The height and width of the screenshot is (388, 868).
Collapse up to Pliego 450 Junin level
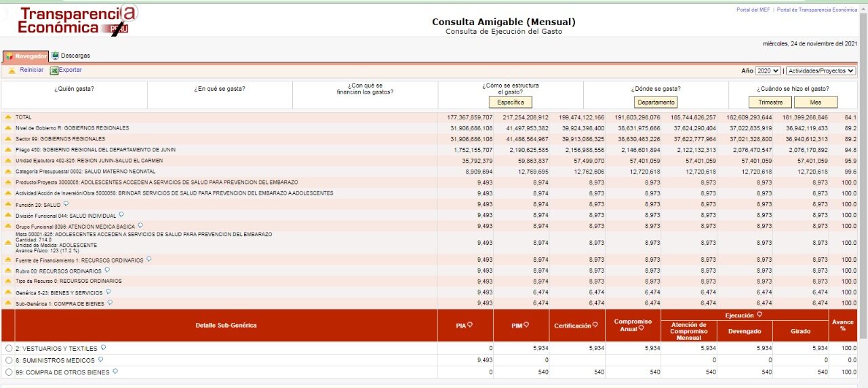[x=8, y=150]
